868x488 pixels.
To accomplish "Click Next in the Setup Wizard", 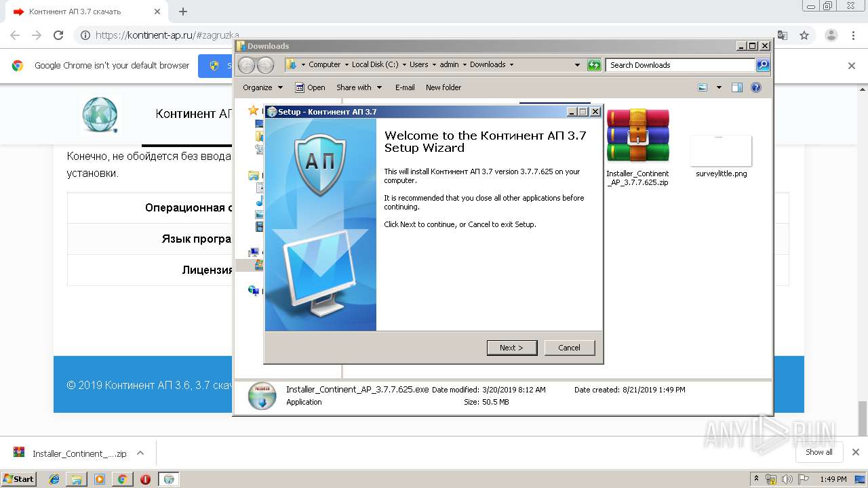I will (512, 348).
